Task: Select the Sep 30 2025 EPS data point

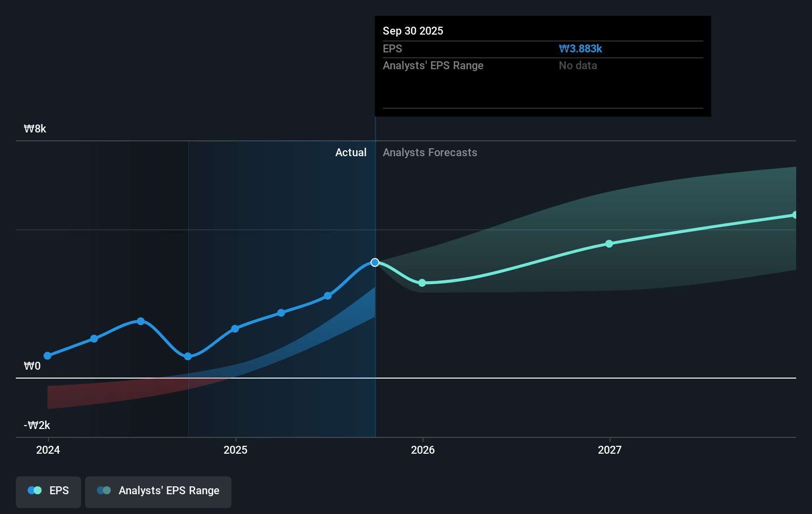Action: tap(375, 262)
